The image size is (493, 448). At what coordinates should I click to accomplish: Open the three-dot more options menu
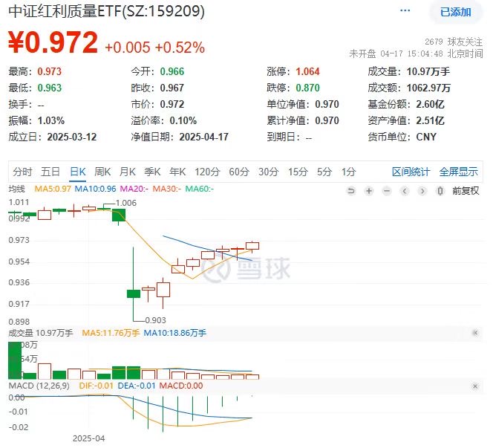tap(405, 11)
